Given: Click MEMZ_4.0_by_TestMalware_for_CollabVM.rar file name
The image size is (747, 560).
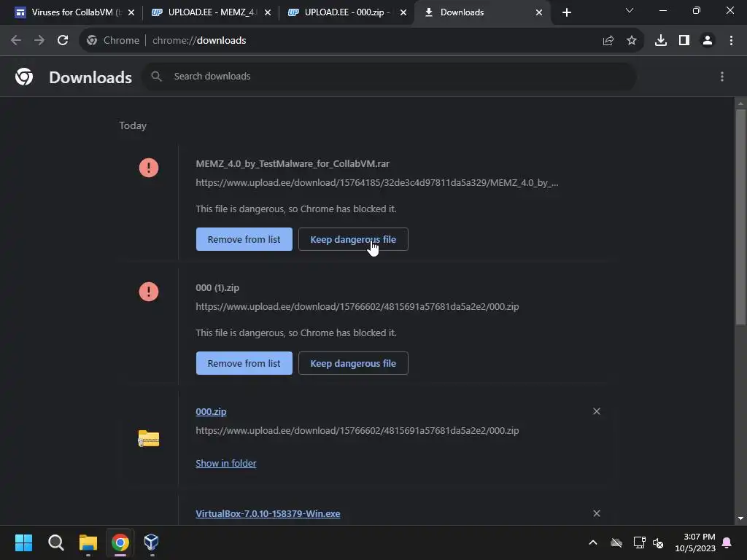Looking at the screenshot, I should [x=293, y=164].
